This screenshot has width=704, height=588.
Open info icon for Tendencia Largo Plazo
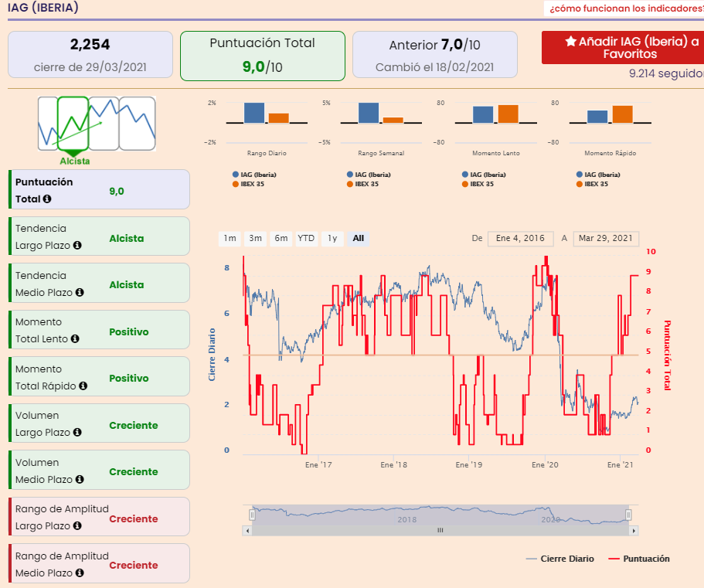click(77, 245)
